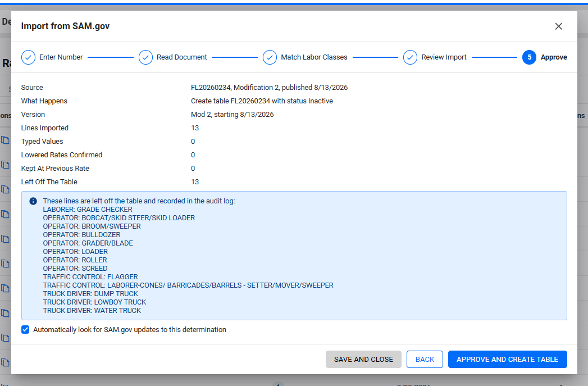
Task: Click the Version label
Action: pyautogui.click(x=33, y=115)
